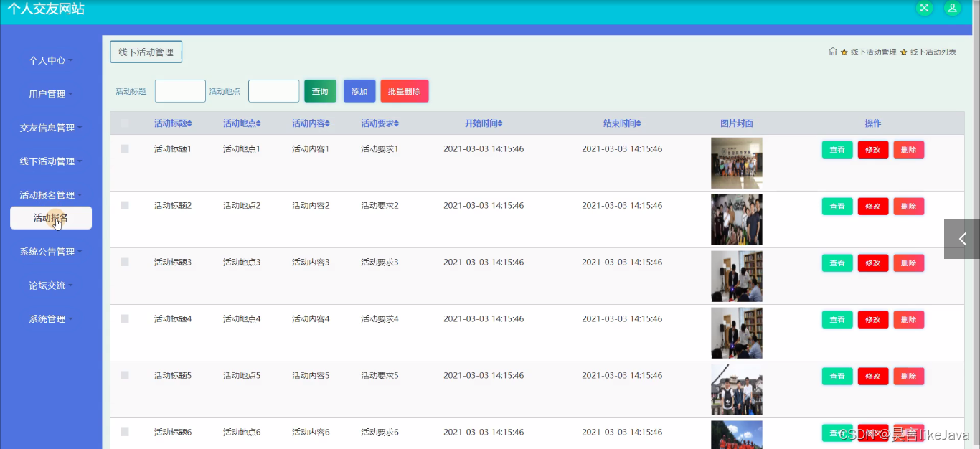Click 查看 button for 活动标题5 row
Screen dimensions: 980x449
(x=837, y=377)
